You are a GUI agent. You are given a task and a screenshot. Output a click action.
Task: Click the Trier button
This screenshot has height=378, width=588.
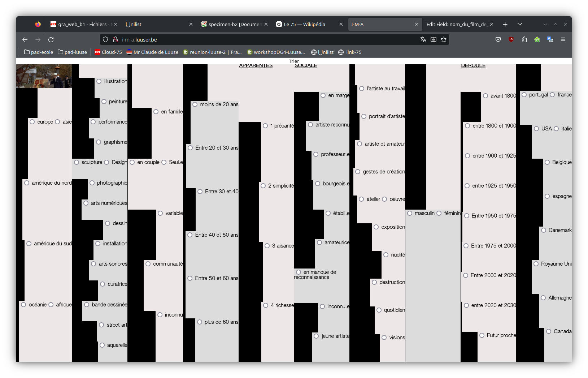(294, 61)
